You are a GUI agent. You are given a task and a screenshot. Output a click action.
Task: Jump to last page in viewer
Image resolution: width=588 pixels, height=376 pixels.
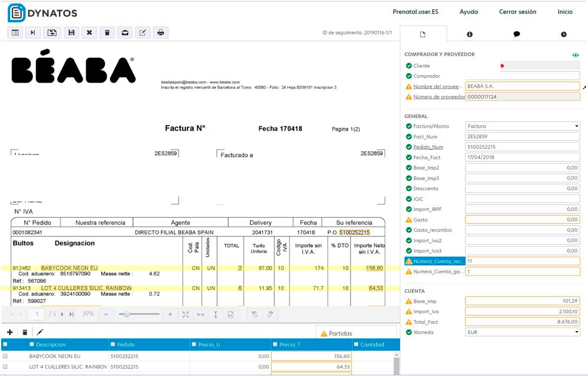coord(72,314)
